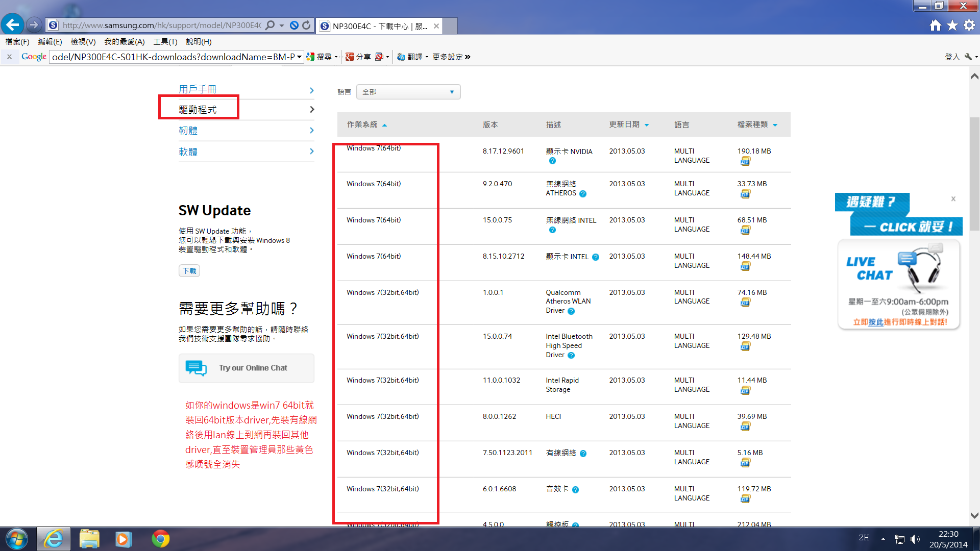Open Google toolbar search box dropdown arrow
980x551 pixels.
coord(299,57)
